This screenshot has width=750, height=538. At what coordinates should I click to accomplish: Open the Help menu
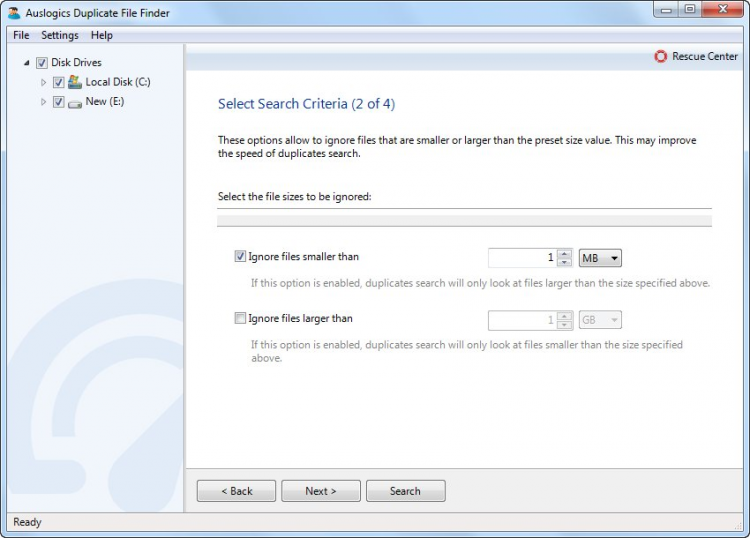102,35
